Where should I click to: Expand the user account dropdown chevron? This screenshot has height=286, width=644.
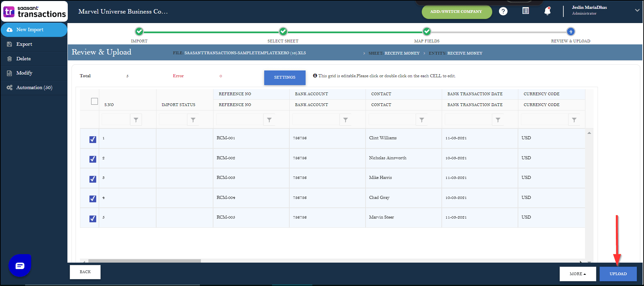click(637, 10)
